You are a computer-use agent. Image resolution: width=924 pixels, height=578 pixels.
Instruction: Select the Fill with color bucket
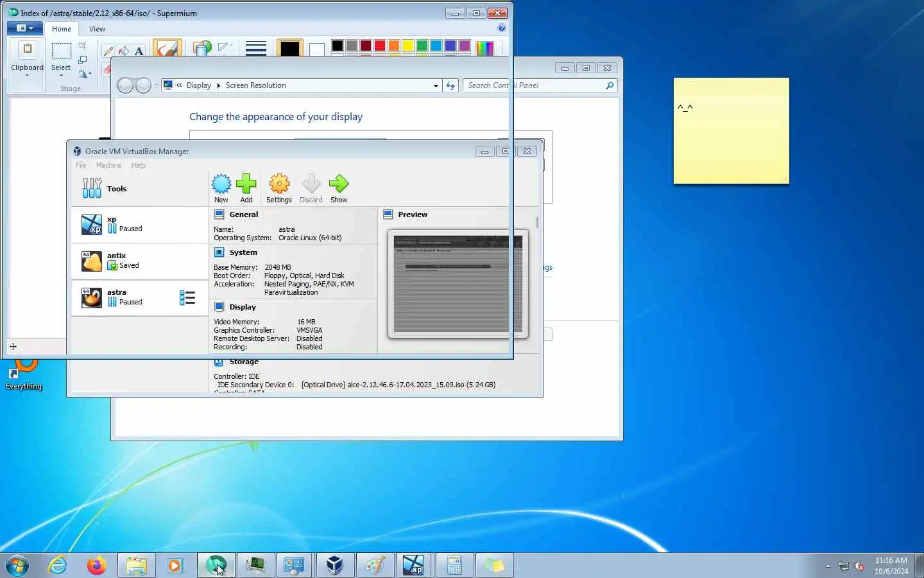click(x=124, y=51)
